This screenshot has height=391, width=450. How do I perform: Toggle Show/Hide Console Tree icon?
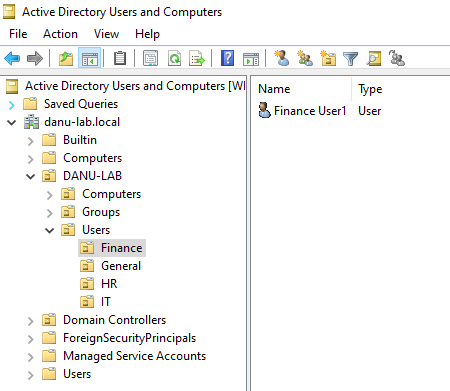[89, 59]
